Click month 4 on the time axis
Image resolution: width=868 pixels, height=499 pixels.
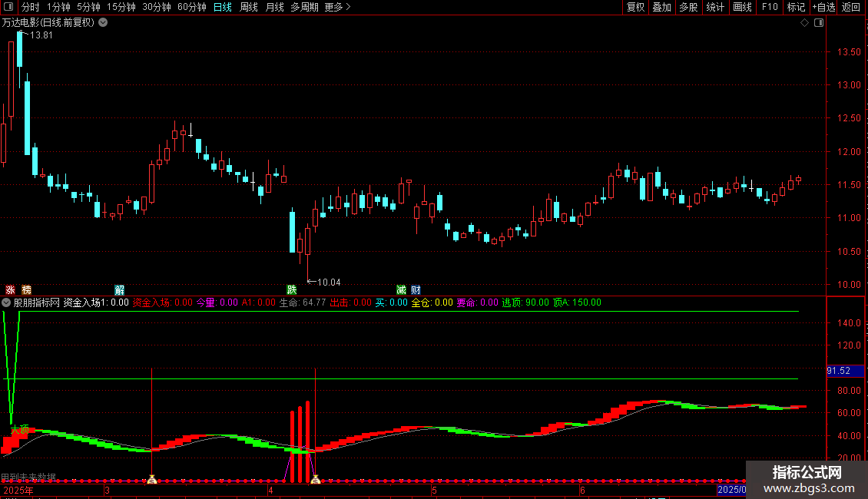(x=270, y=490)
